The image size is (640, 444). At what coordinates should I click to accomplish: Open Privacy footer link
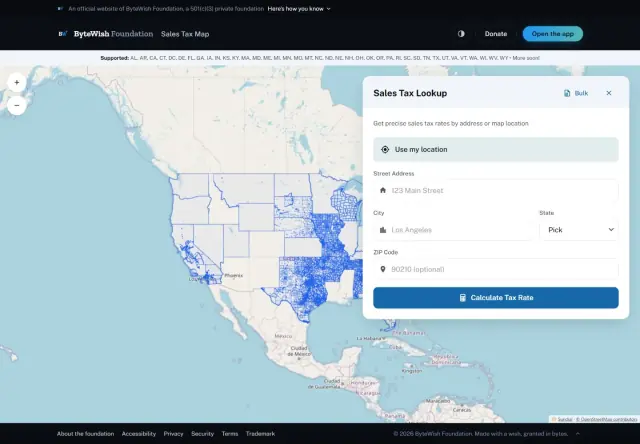coord(173,434)
